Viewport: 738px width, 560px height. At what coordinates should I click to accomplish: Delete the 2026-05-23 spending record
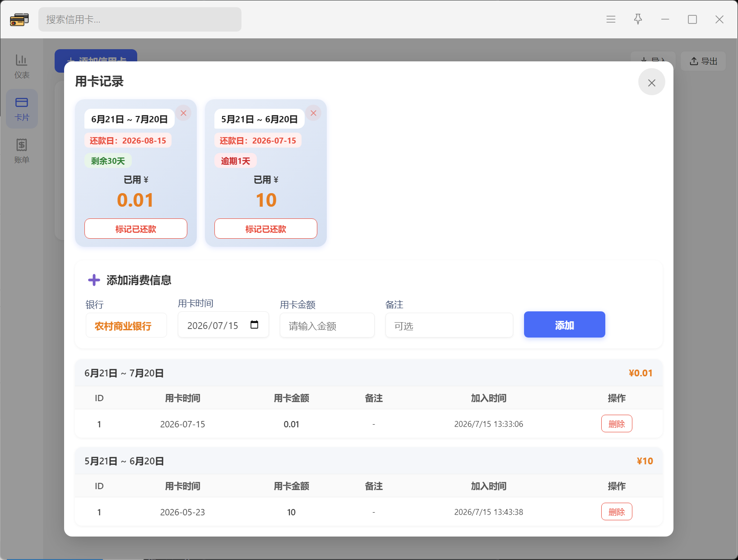617,512
